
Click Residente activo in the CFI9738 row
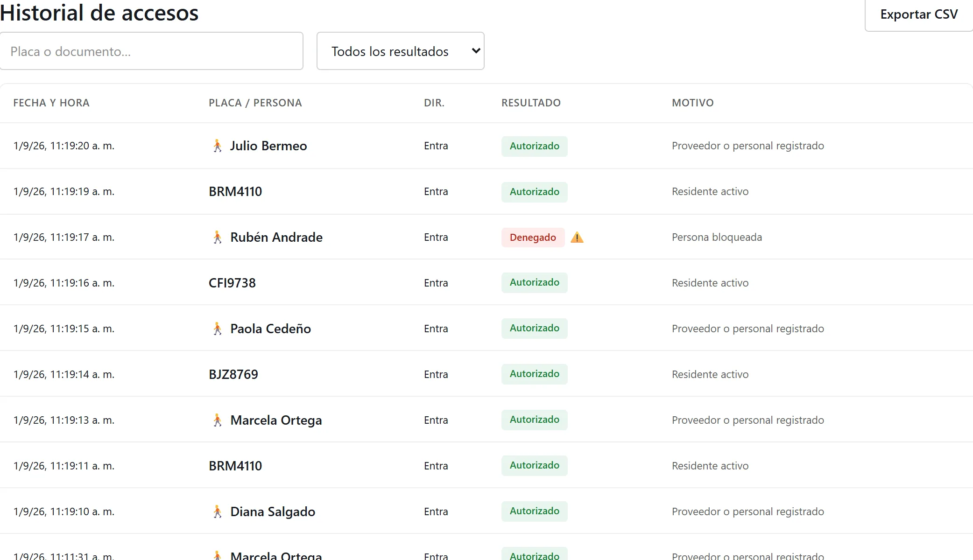pyautogui.click(x=710, y=283)
